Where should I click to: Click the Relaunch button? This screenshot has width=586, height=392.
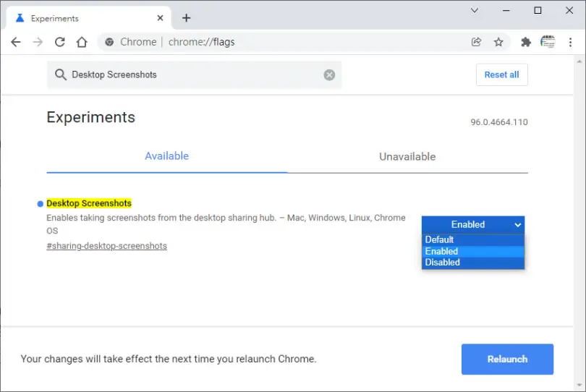tap(507, 359)
